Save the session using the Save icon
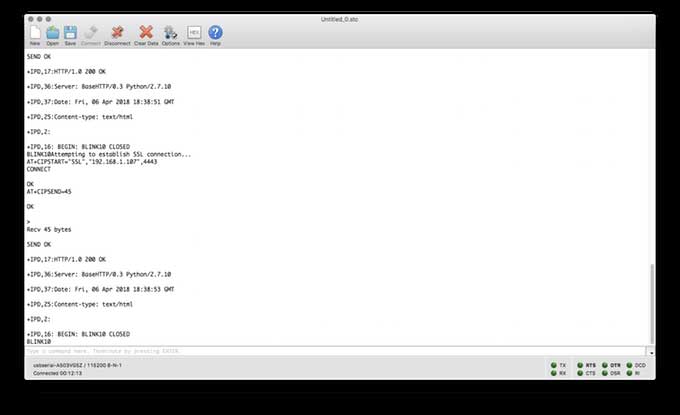Image resolution: width=680 pixels, height=415 pixels. [70, 34]
